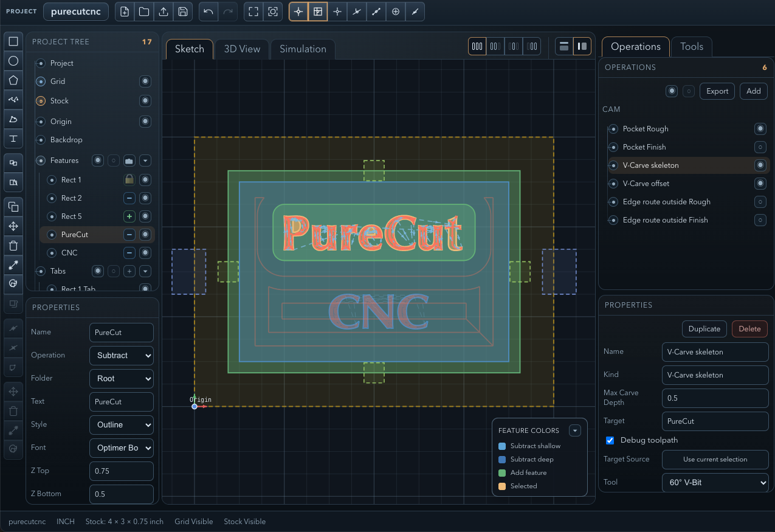The height and width of the screenshot is (532, 775).
Task: Duplicate the V-Carve skeleton operation
Action: 704,328
